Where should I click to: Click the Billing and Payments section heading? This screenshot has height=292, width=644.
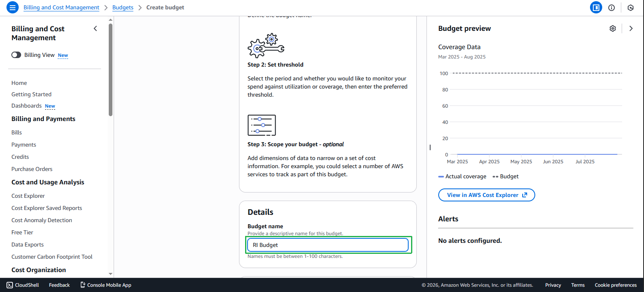(x=43, y=119)
